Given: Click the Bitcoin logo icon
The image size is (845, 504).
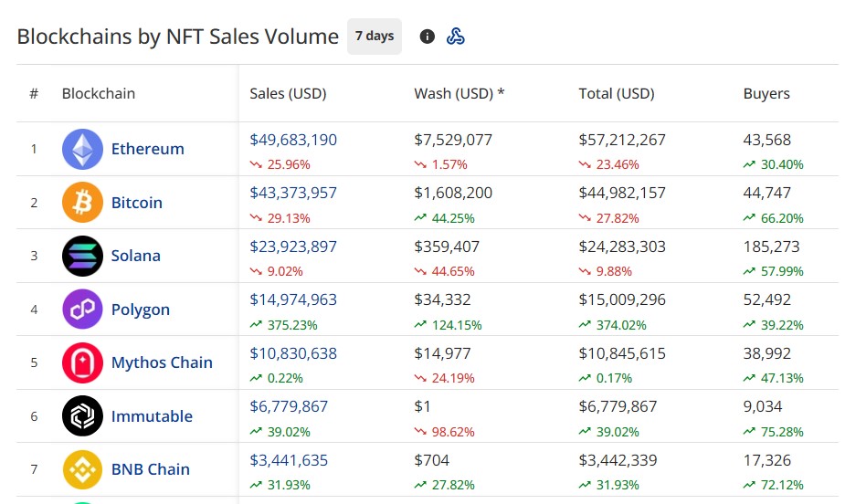Looking at the screenshot, I should pos(82,202).
